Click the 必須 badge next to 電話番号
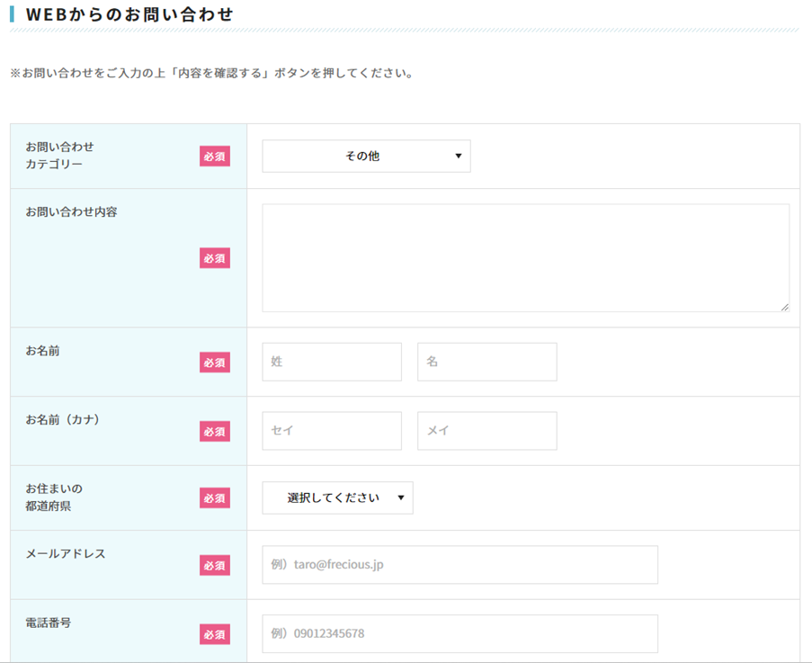 pyautogui.click(x=215, y=634)
